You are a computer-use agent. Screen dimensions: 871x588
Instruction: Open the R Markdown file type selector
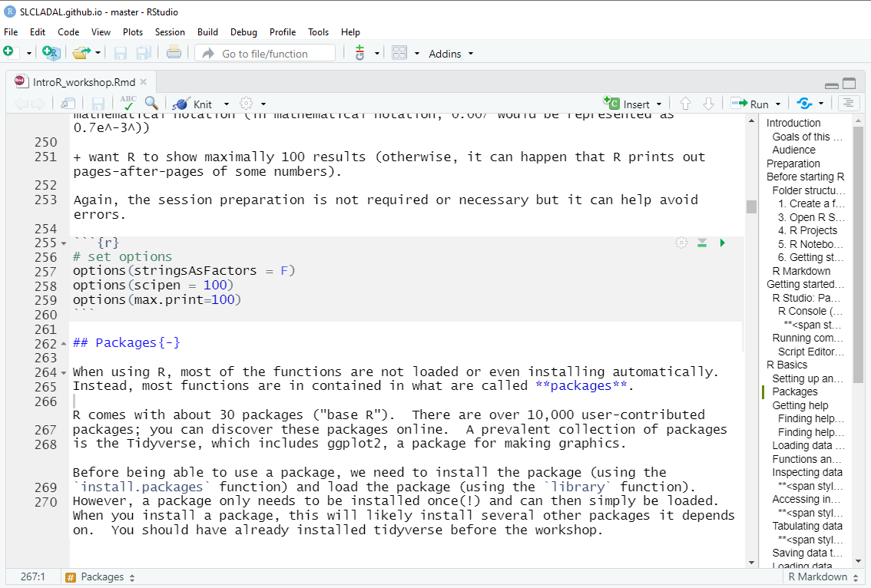[823, 577]
